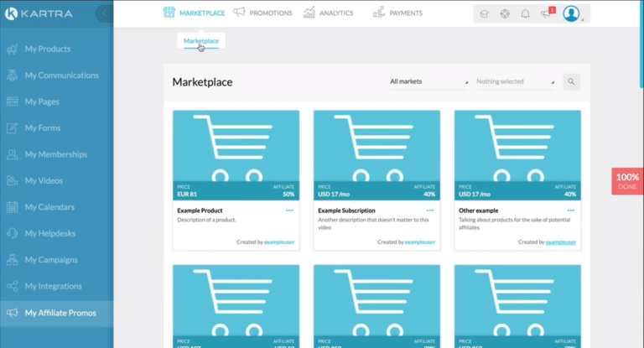Open the notifications bell
Image resolution: width=644 pixels, height=348 pixels.
(x=526, y=13)
